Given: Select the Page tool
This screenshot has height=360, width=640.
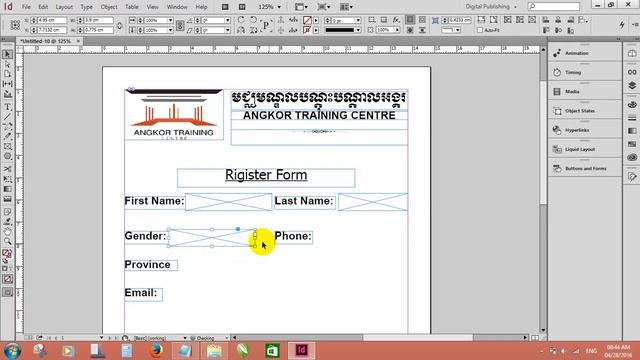Looking at the screenshot, I should 7,74.
